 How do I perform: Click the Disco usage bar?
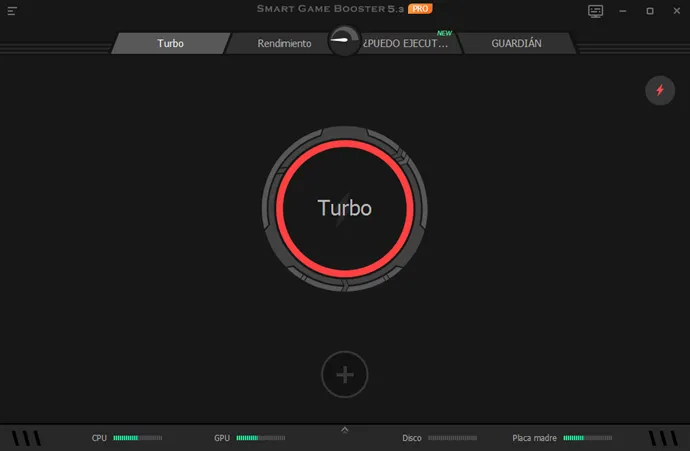click(x=452, y=438)
